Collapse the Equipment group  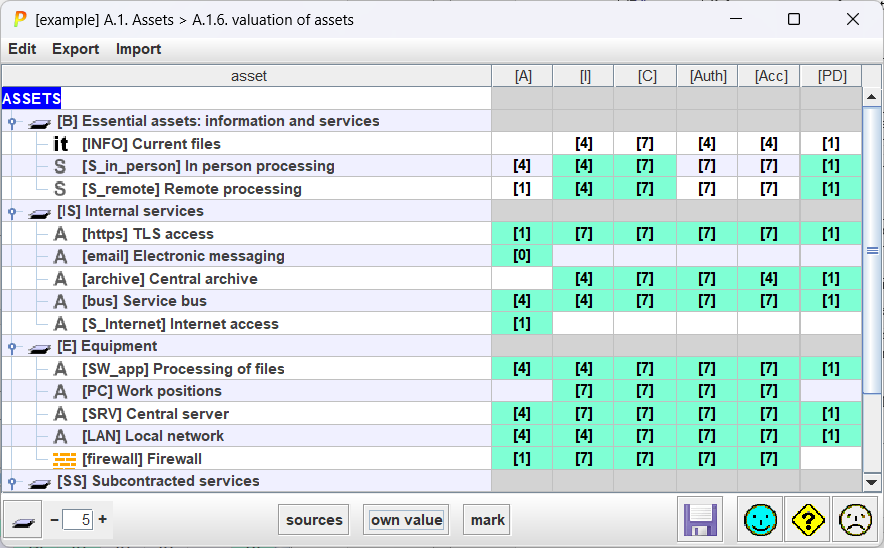coord(12,347)
